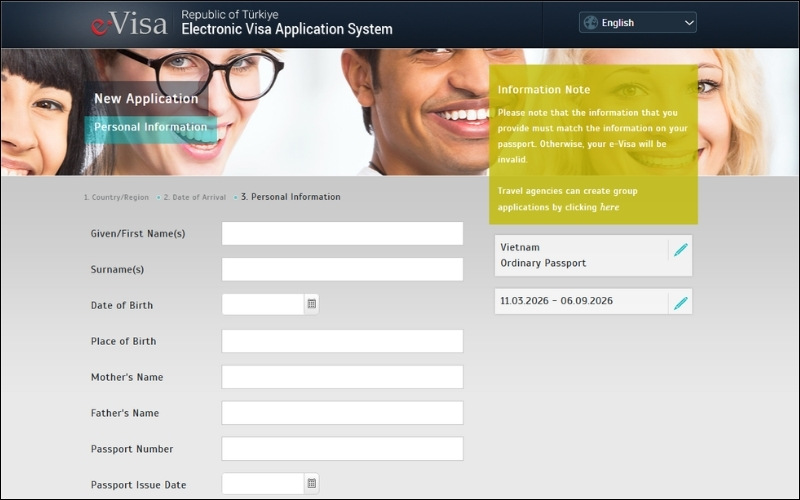Focus the Surname(s) text field
Viewport: 800px width, 500px height.
(x=342, y=269)
